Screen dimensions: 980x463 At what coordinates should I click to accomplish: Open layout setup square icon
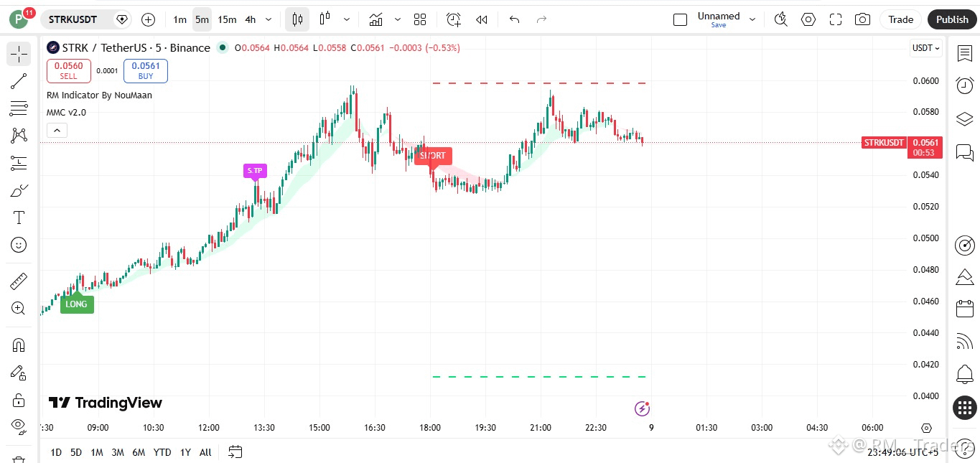(x=680, y=19)
